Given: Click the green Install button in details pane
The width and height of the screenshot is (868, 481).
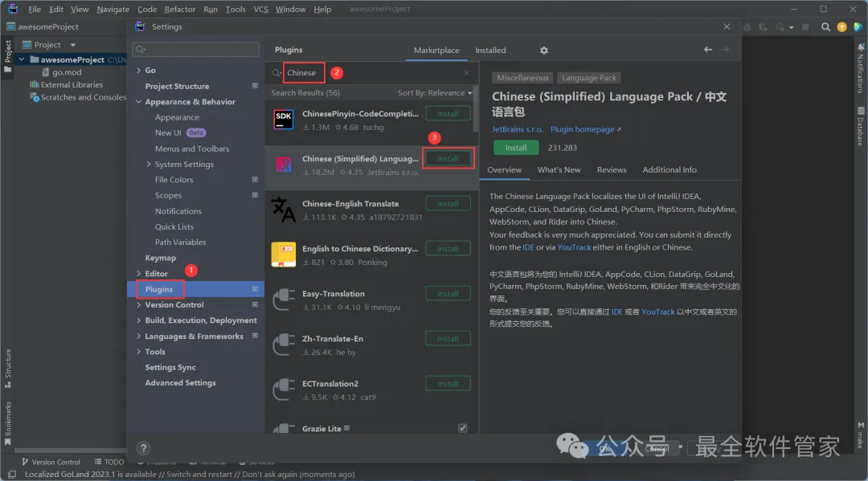Looking at the screenshot, I should tap(516, 148).
